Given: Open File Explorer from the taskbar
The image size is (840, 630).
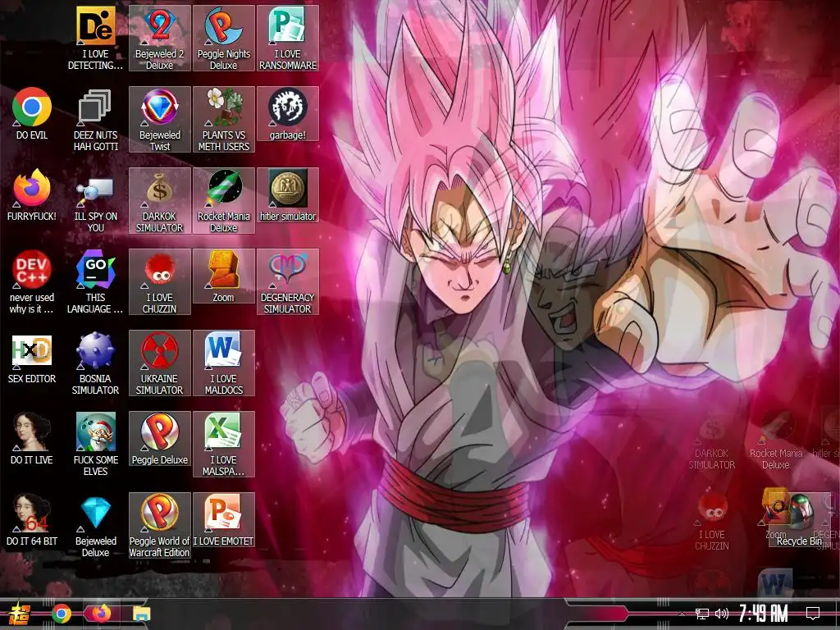Looking at the screenshot, I should pos(142,614).
